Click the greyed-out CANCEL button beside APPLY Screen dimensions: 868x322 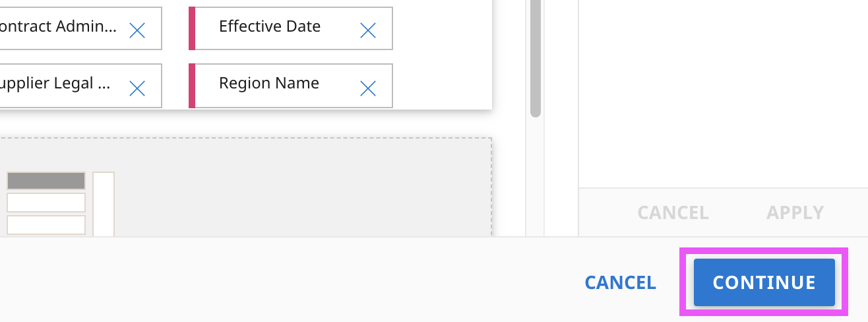[673, 212]
